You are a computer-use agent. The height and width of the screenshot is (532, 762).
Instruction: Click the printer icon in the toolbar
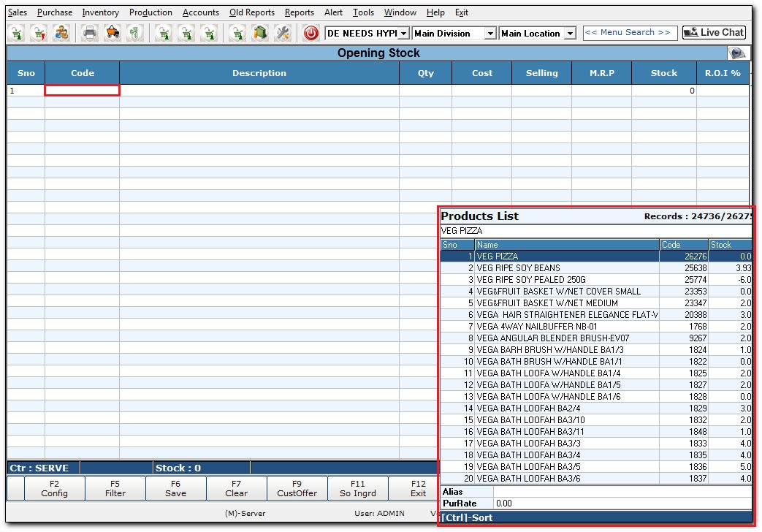(x=89, y=33)
